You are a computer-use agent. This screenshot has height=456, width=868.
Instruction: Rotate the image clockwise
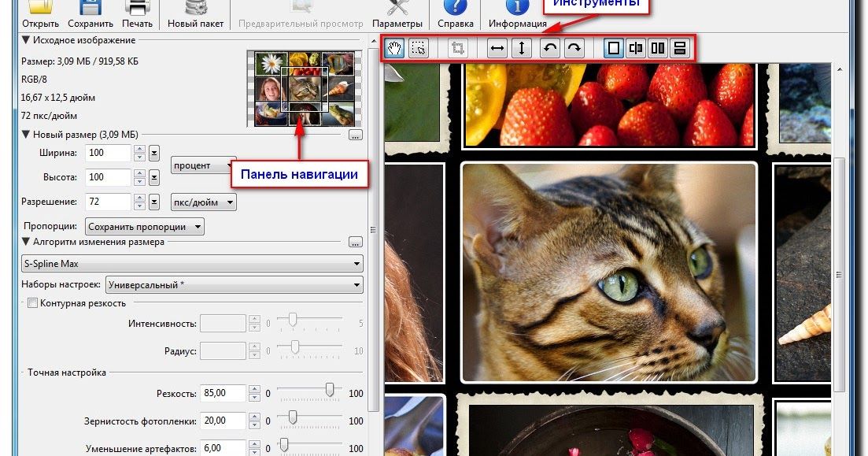pos(574,48)
